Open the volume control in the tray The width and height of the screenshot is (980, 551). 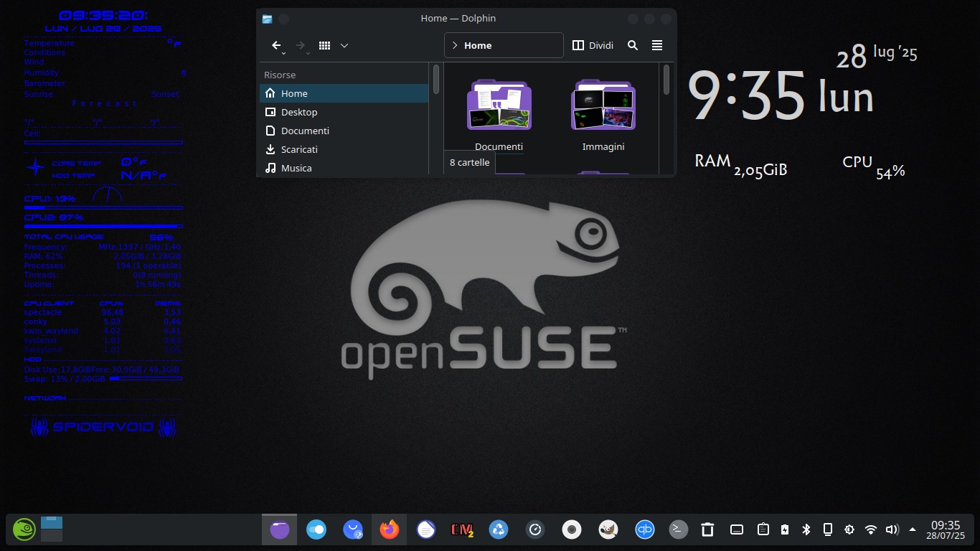pyautogui.click(x=892, y=529)
